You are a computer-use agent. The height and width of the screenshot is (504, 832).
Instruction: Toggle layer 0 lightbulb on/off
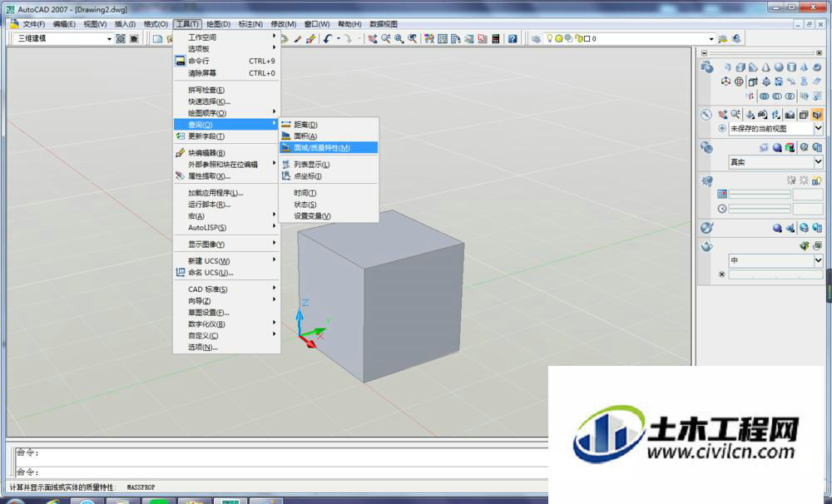tap(550, 38)
